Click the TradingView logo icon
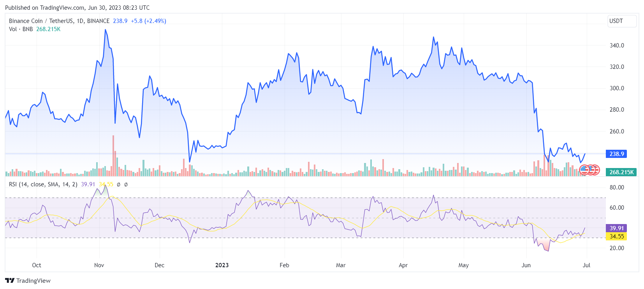This screenshot has height=289, width=644. (x=10, y=280)
